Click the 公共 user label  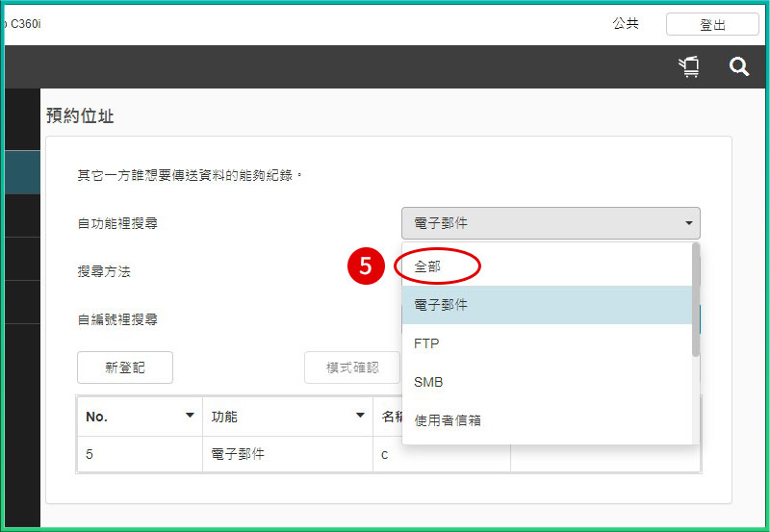tap(626, 24)
